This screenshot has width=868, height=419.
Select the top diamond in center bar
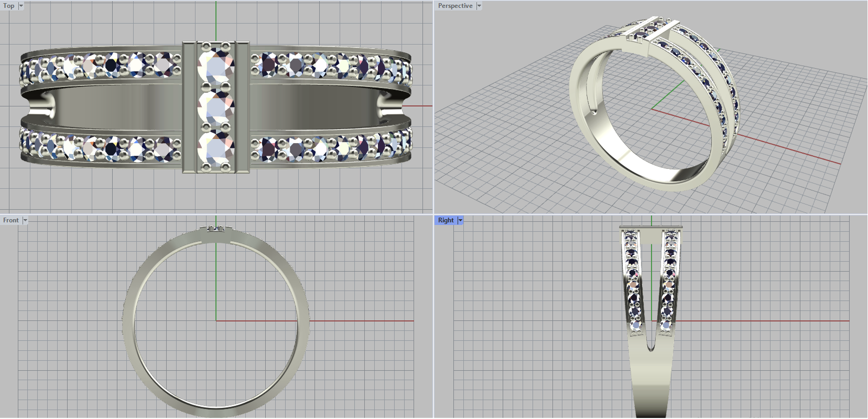(216, 68)
